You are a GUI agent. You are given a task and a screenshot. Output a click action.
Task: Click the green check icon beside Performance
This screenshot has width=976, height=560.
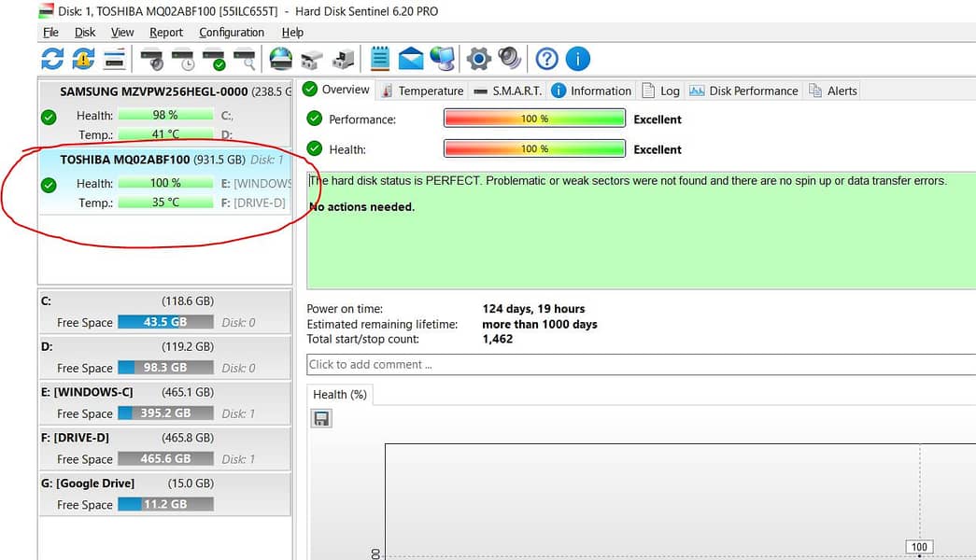point(315,119)
